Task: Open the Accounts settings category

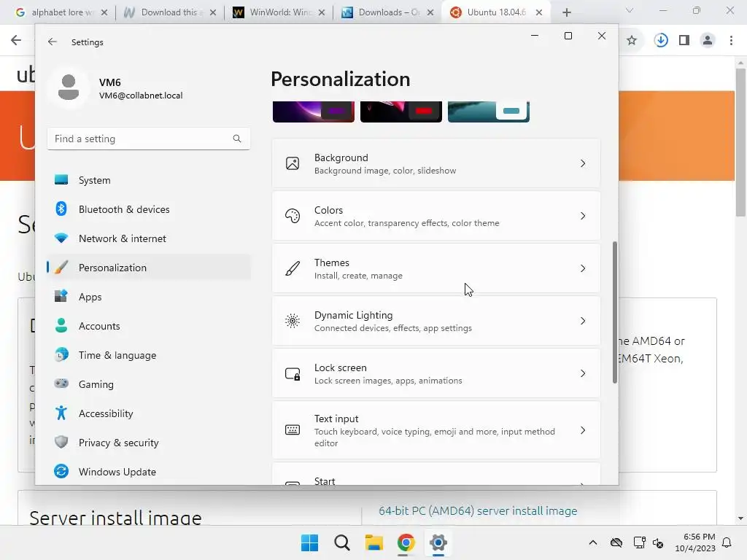Action: point(149,326)
